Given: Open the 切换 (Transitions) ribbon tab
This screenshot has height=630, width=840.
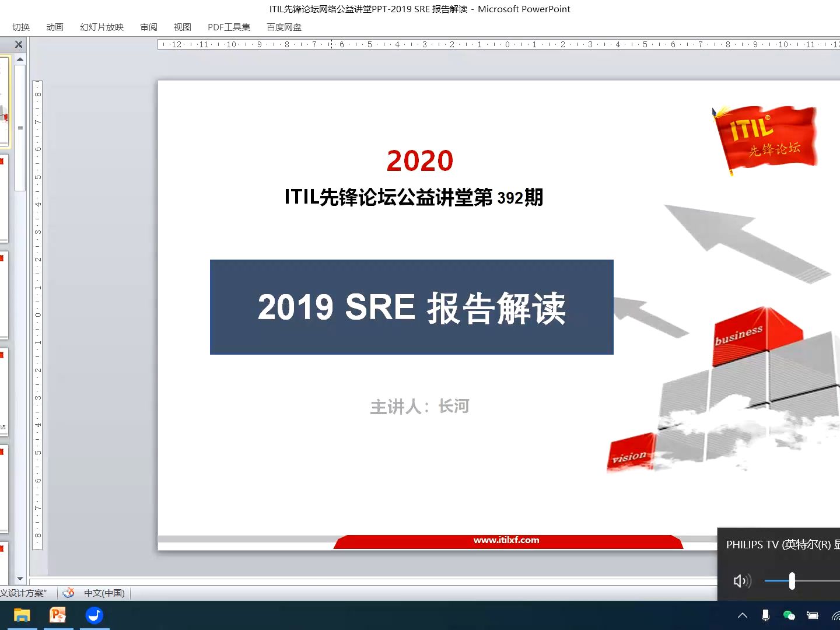Looking at the screenshot, I should click(21, 27).
